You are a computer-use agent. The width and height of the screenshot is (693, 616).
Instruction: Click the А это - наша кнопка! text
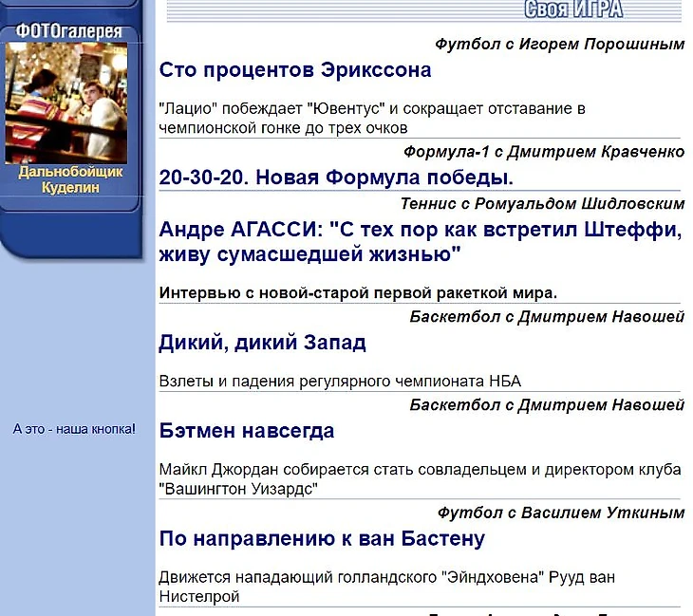[x=74, y=429]
